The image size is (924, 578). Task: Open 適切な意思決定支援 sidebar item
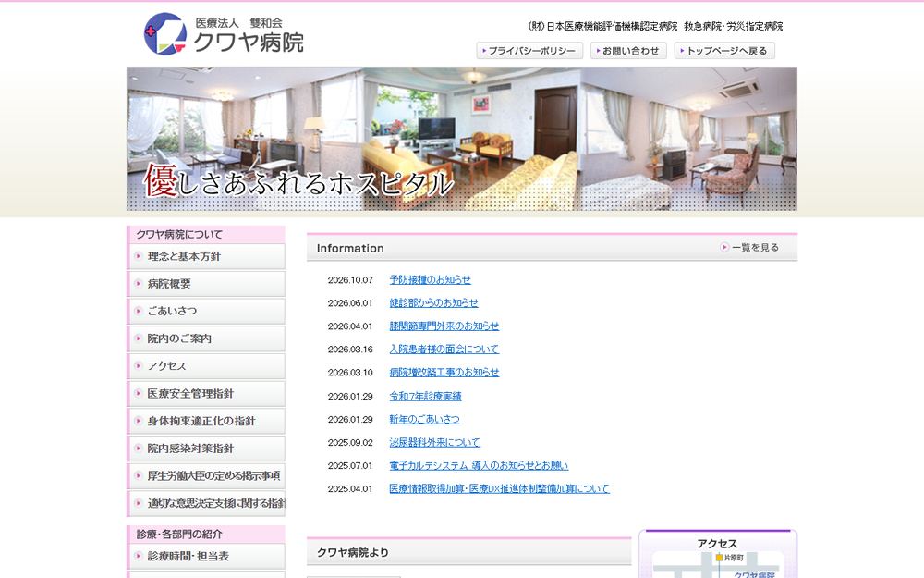(x=206, y=503)
